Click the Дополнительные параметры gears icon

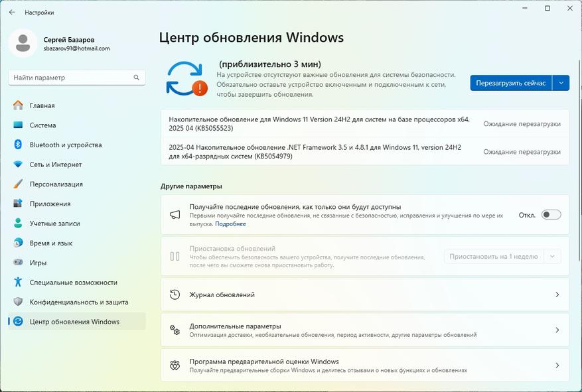tap(175, 330)
